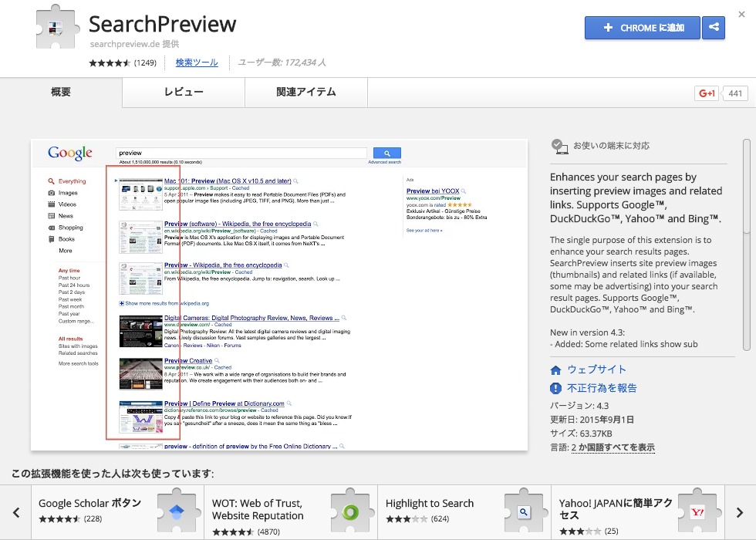Screen dimensions: 756x540
Task: Switch to the 概要 tab
Action: 61,92
